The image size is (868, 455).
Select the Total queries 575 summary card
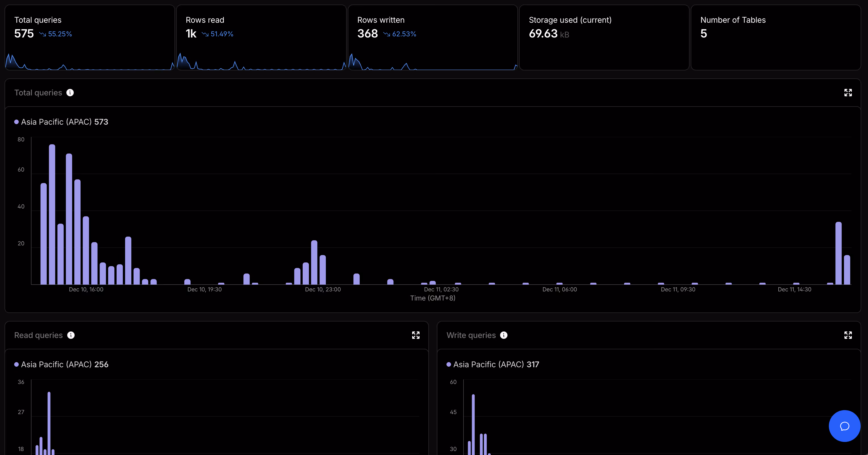(90, 37)
